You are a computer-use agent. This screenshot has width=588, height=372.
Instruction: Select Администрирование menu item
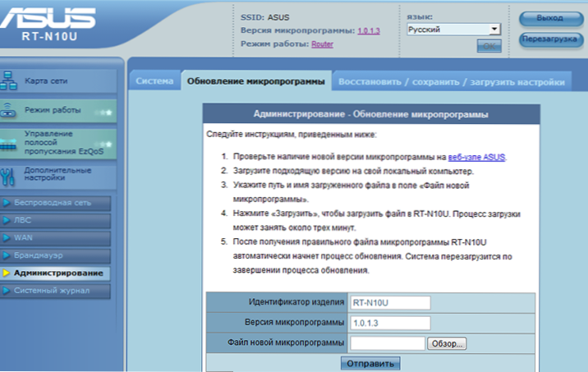55,273
